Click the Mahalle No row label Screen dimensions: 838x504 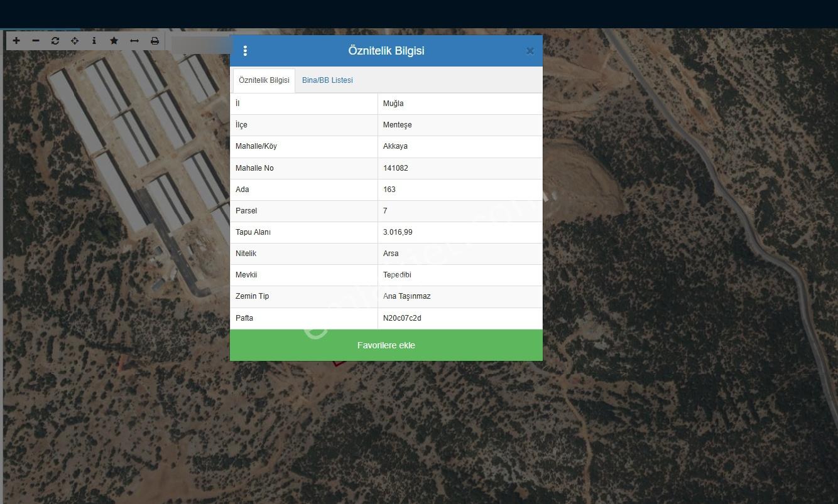point(254,168)
